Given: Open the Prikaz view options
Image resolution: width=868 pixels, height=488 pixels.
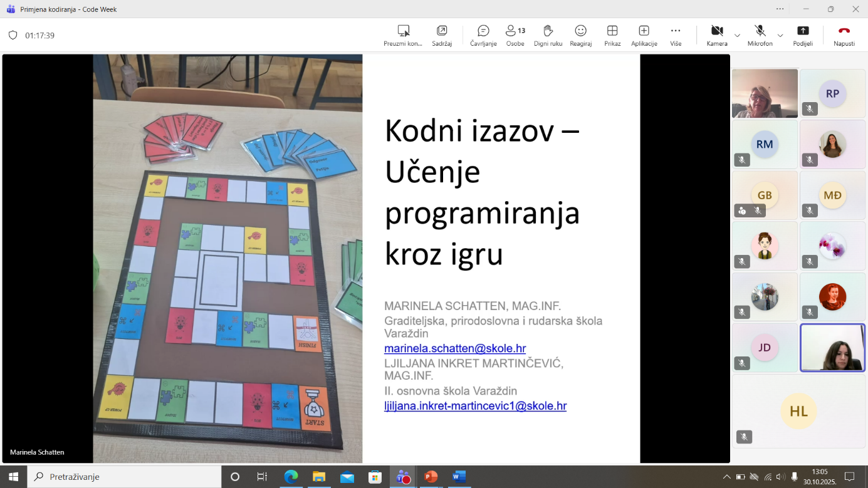Looking at the screenshot, I should pyautogui.click(x=612, y=35).
